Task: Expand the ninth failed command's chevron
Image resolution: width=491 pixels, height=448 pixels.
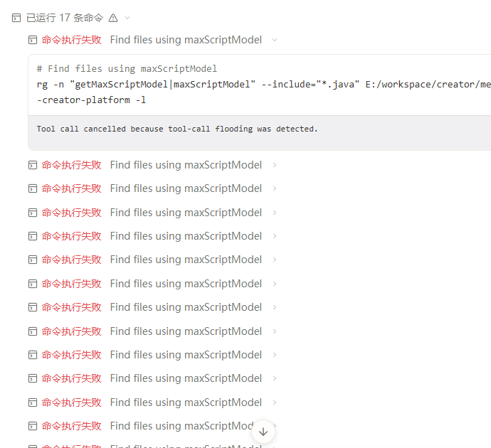Action: [275, 331]
